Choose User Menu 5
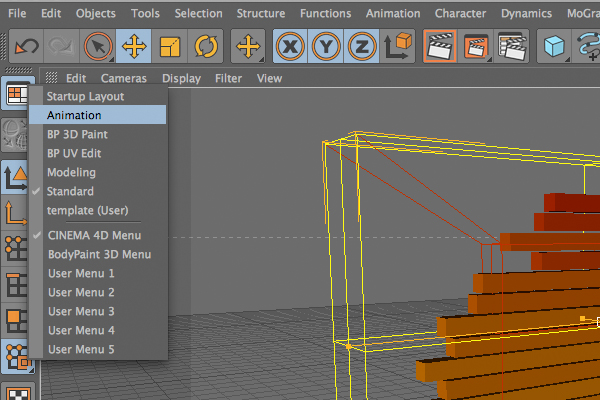The image size is (600, 400). pyautogui.click(x=98, y=349)
